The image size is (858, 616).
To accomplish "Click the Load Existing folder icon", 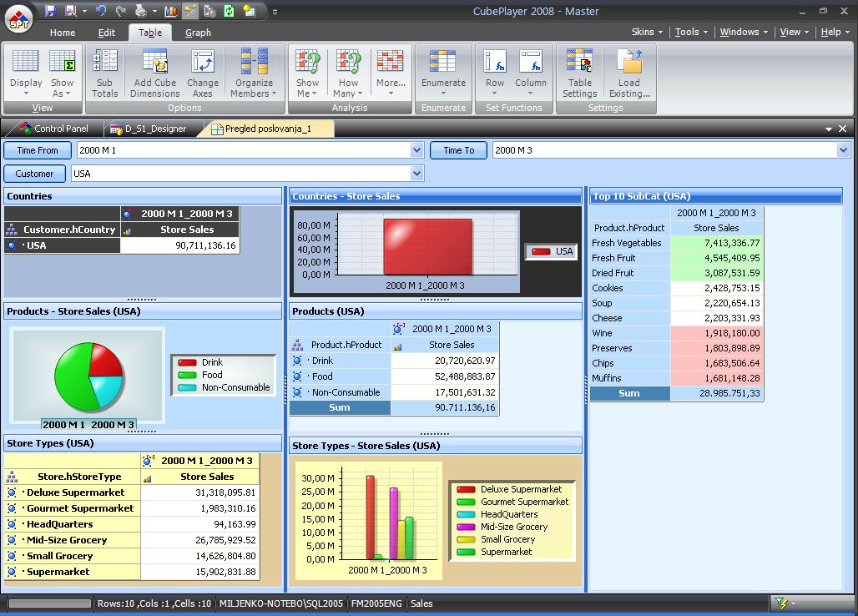I will click(x=629, y=61).
